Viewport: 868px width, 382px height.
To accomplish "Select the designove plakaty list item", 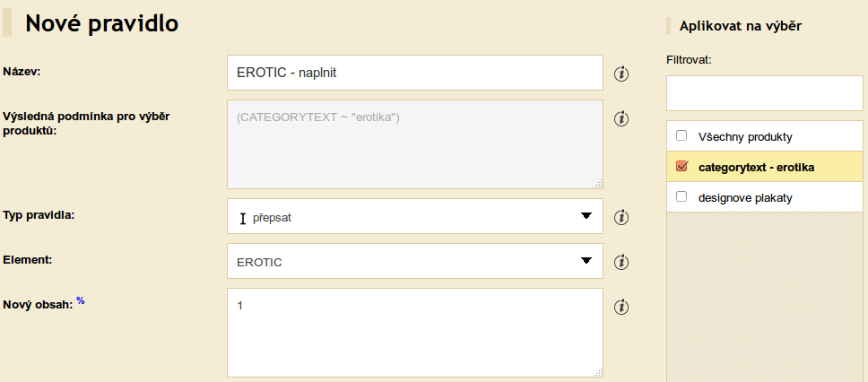I will [x=765, y=197].
